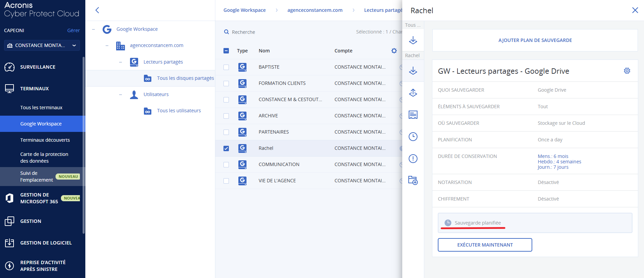Screen dimensions: 644x278
Task: Check the CONSTANCE M & CESTOUT checkbox
Action: 226,100
